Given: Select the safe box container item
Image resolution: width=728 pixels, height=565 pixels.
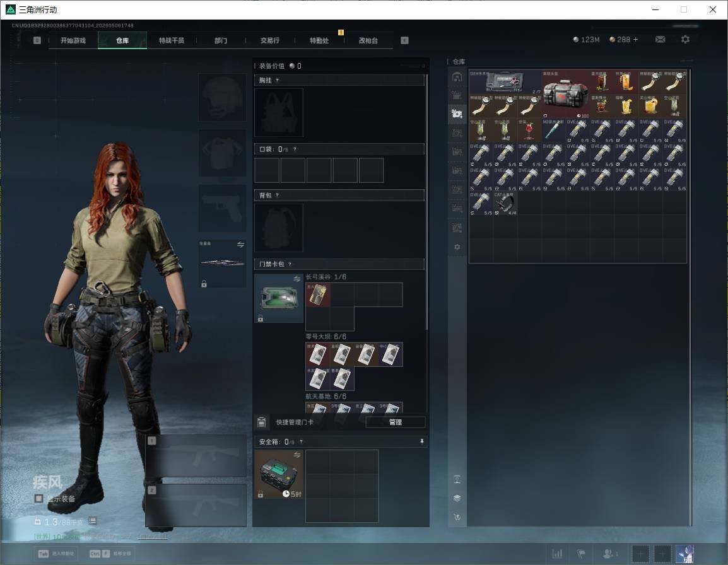Looking at the screenshot, I should (x=279, y=474).
